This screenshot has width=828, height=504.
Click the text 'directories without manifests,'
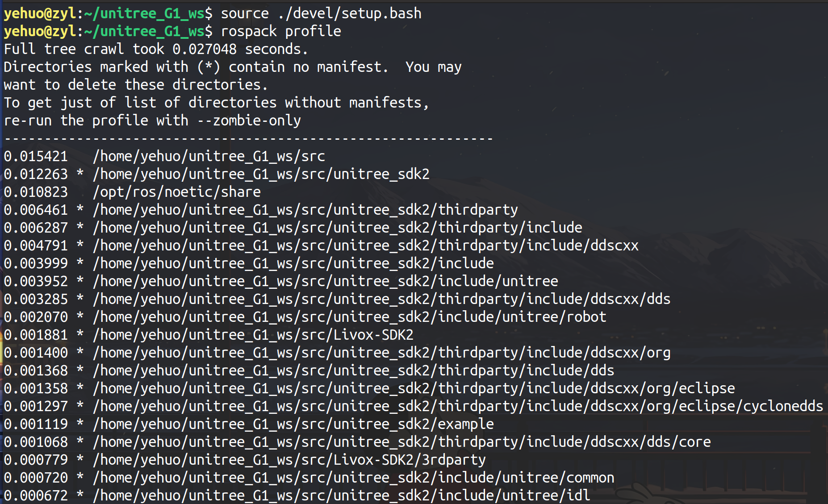(309, 103)
